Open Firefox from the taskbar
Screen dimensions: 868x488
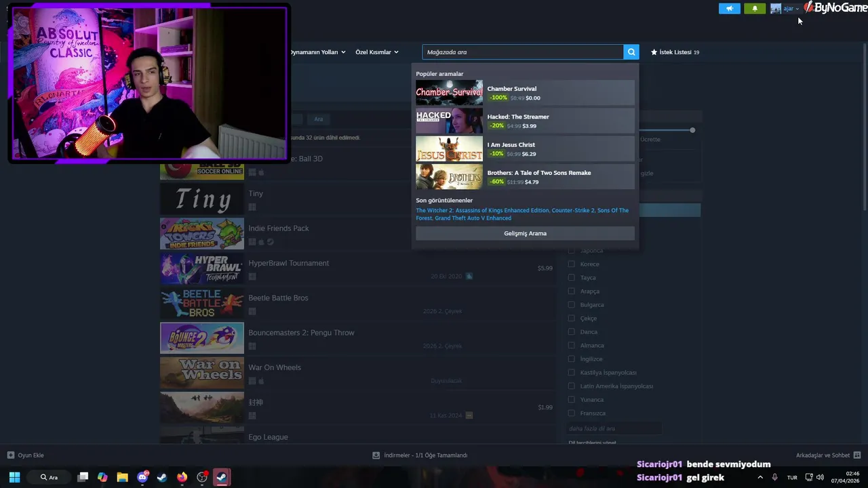tap(182, 477)
